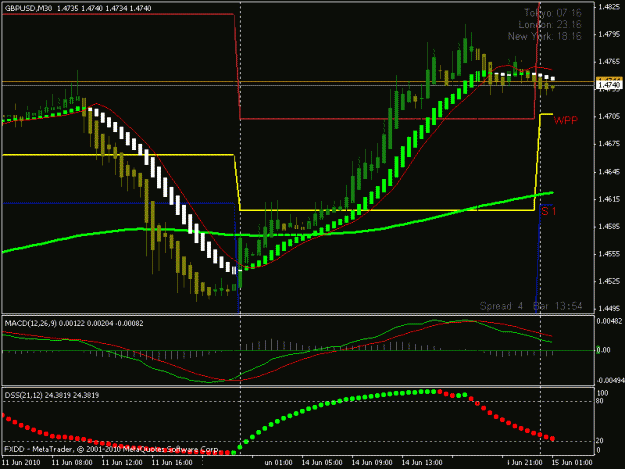The image size is (625, 469).
Task: Select the New York: 18:16 clock label
Action: pos(544,36)
